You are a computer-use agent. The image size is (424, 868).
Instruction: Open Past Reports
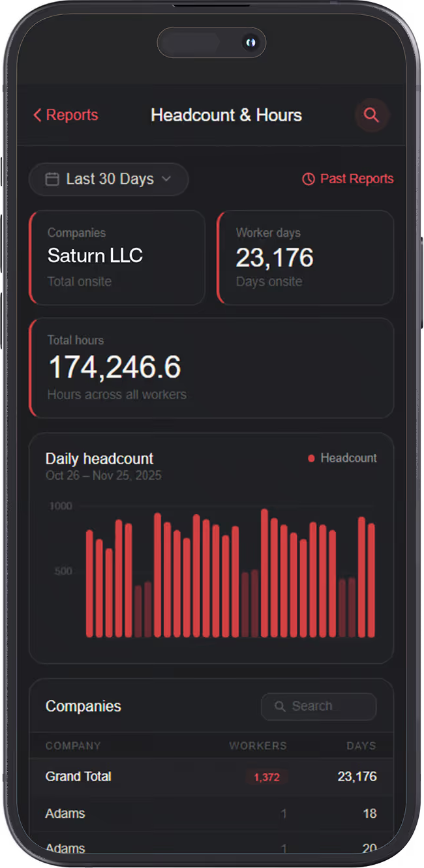(x=348, y=179)
